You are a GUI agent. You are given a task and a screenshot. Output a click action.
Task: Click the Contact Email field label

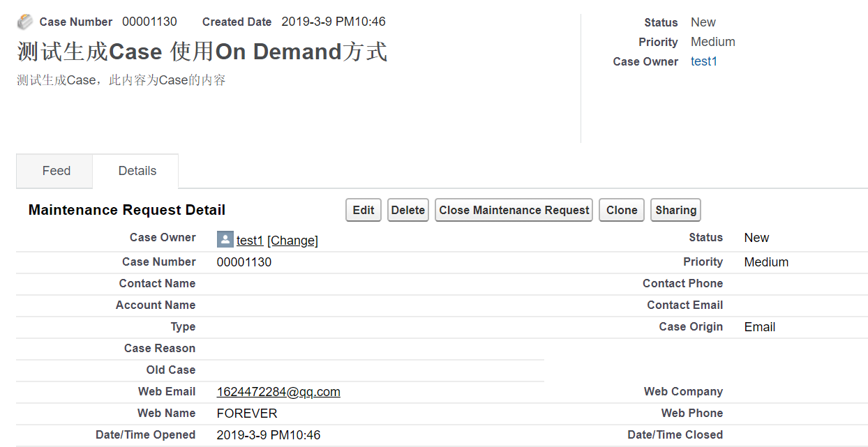pos(684,305)
